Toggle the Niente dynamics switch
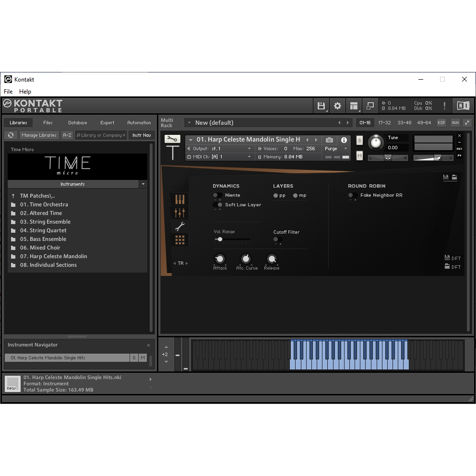 coord(217,195)
